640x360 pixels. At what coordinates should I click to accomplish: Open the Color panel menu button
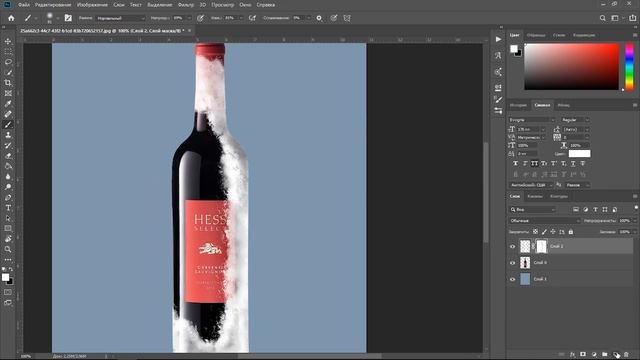point(635,35)
